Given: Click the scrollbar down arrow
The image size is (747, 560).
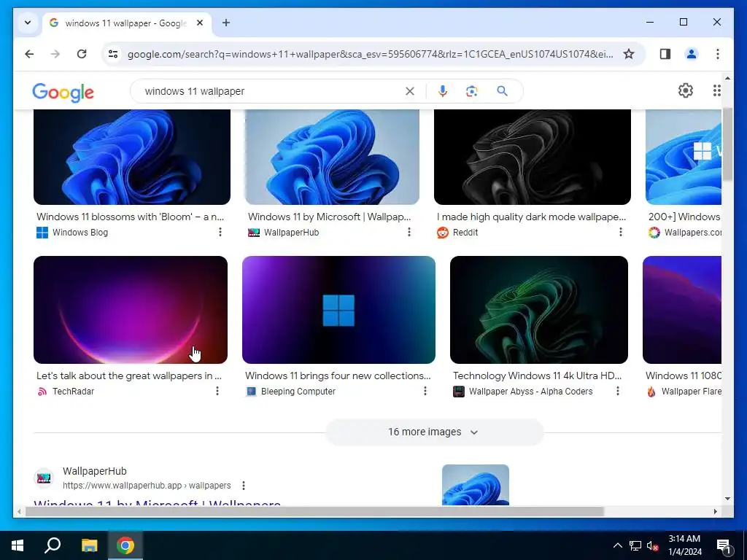Looking at the screenshot, I should click(727, 499).
